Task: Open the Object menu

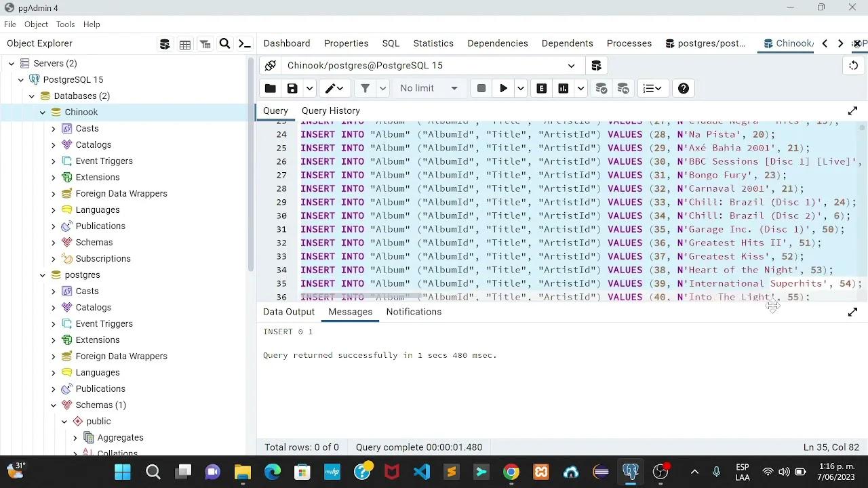Action: [x=36, y=24]
